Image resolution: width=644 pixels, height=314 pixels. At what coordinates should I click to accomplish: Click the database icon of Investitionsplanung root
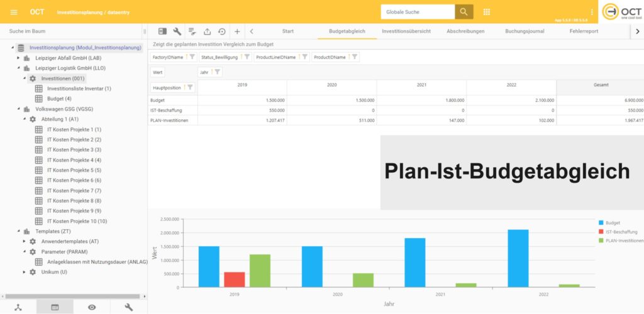pyautogui.click(x=21, y=48)
